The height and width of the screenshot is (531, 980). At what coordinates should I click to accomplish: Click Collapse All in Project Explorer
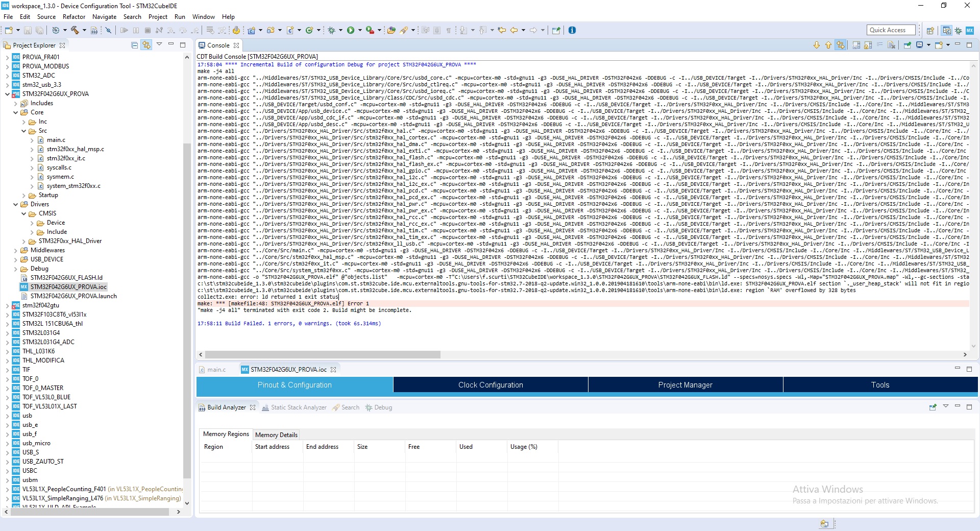135,45
